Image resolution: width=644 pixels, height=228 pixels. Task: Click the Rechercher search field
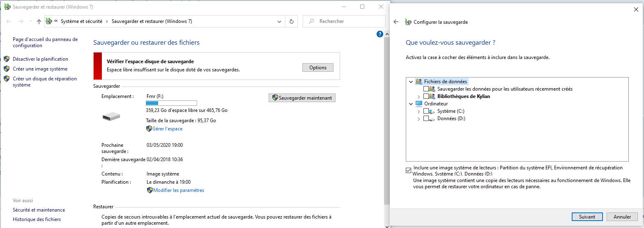pos(344,21)
